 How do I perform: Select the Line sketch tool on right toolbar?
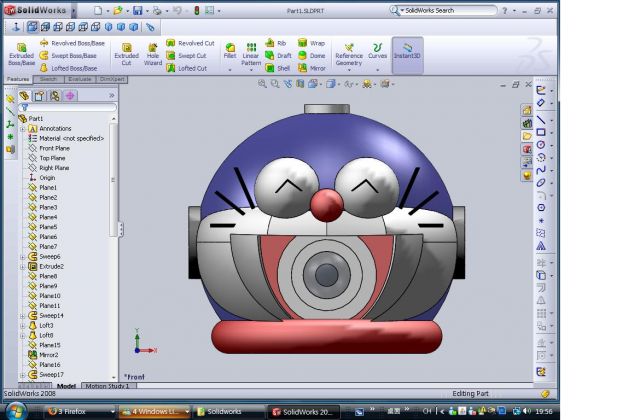click(541, 120)
